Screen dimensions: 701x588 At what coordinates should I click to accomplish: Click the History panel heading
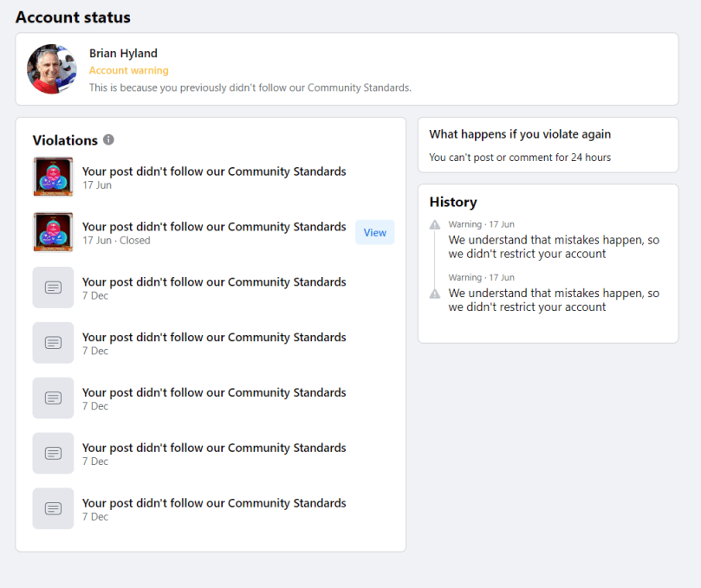453,202
